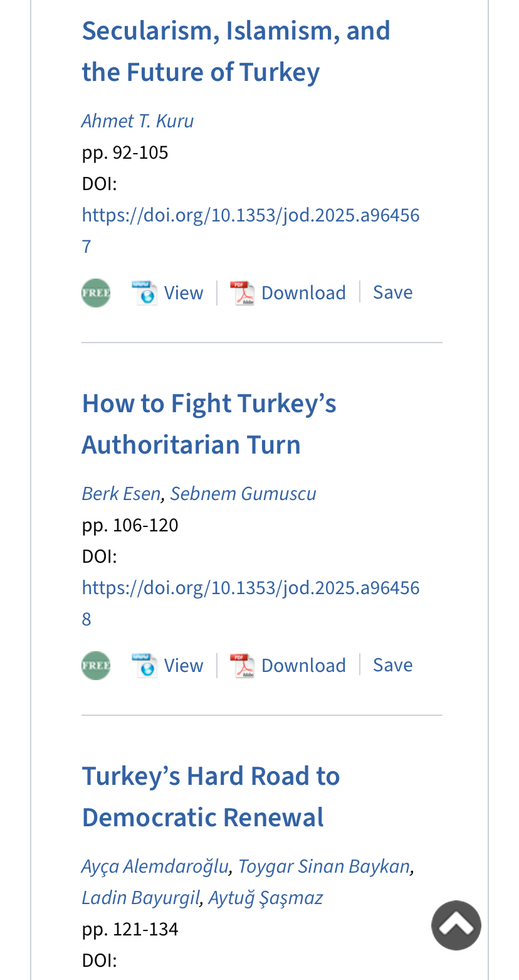View author Berk Esen
This screenshot has height=980, width=519.
[121, 493]
